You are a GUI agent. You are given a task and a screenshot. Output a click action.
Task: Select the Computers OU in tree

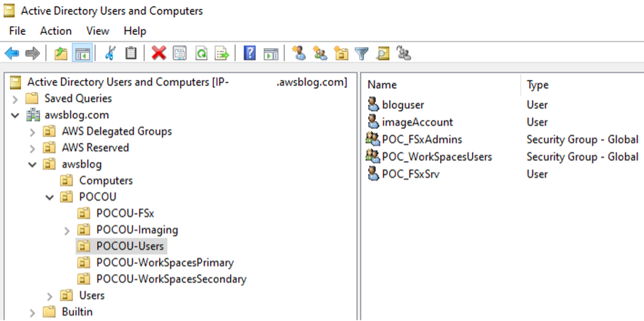coord(106,181)
